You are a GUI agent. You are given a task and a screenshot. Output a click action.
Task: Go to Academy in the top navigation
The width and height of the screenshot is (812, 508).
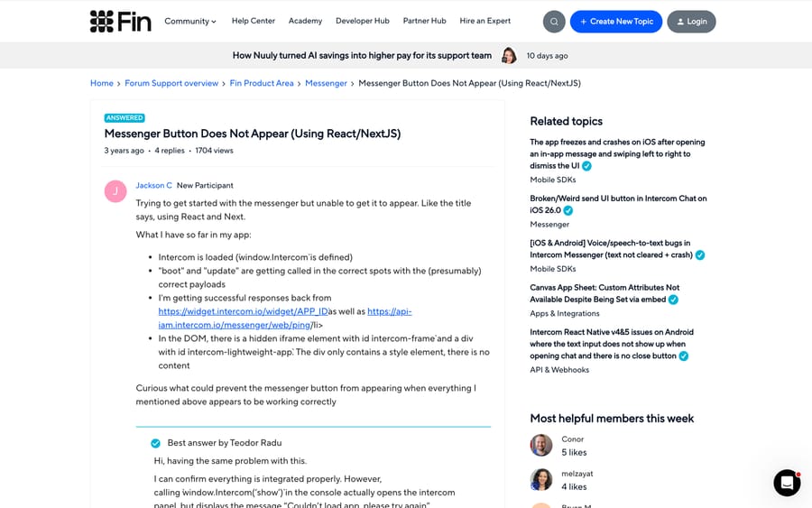pos(305,21)
